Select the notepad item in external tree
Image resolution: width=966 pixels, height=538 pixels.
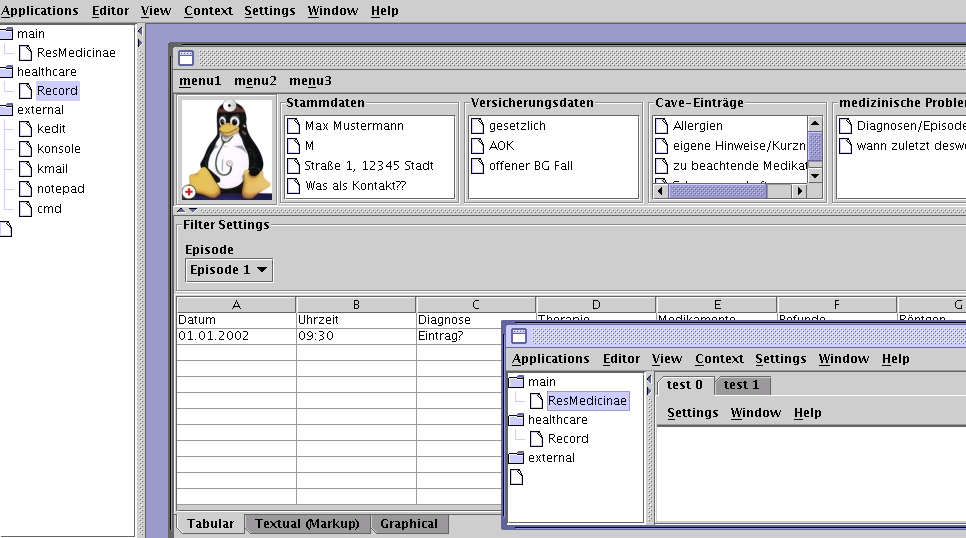[60, 189]
